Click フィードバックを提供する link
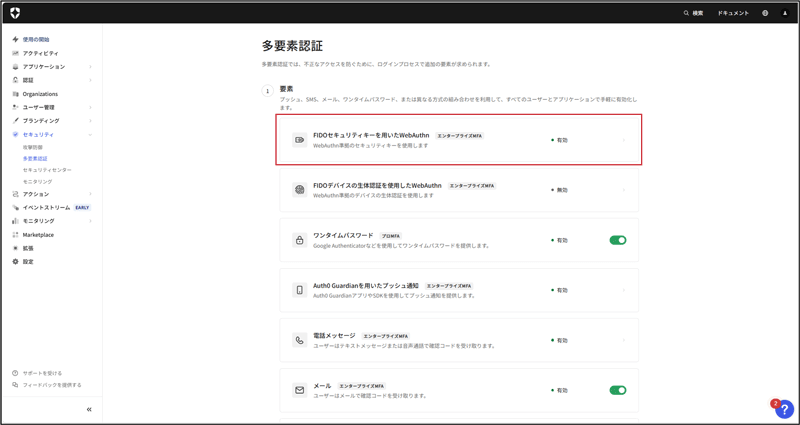The height and width of the screenshot is (425, 800). (52, 385)
